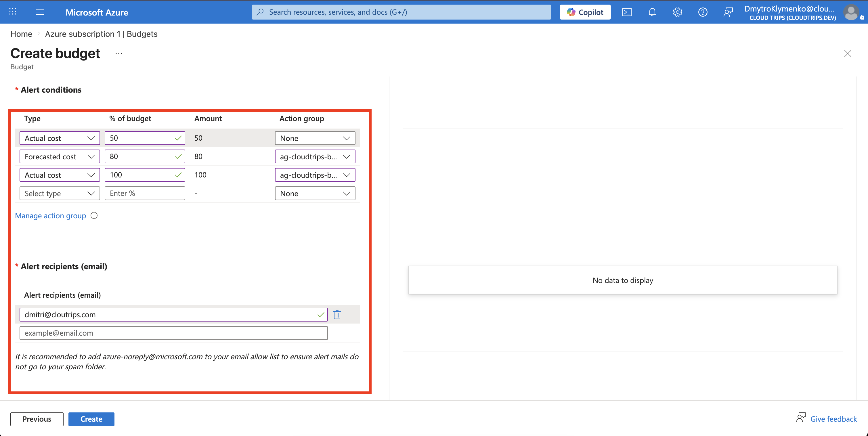Click the feedback icon in header
Viewport: 868px width, 436px height.
coord(728,12)
